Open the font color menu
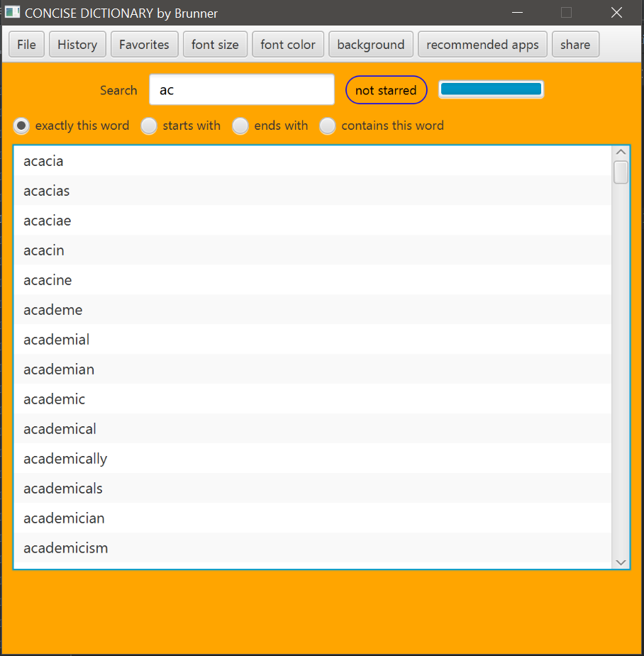644x656 pixels. click(288, 45)
